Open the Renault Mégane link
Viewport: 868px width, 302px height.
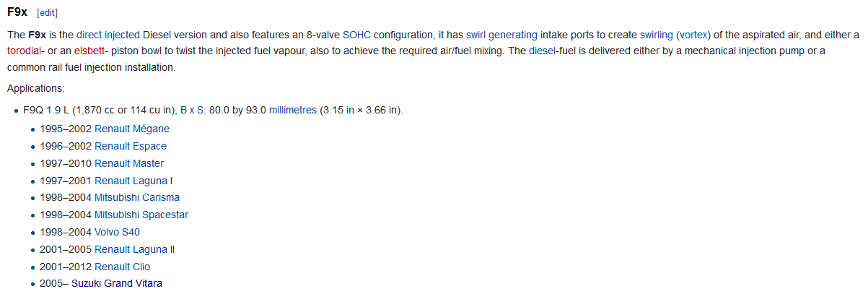(x=132, y=129)
